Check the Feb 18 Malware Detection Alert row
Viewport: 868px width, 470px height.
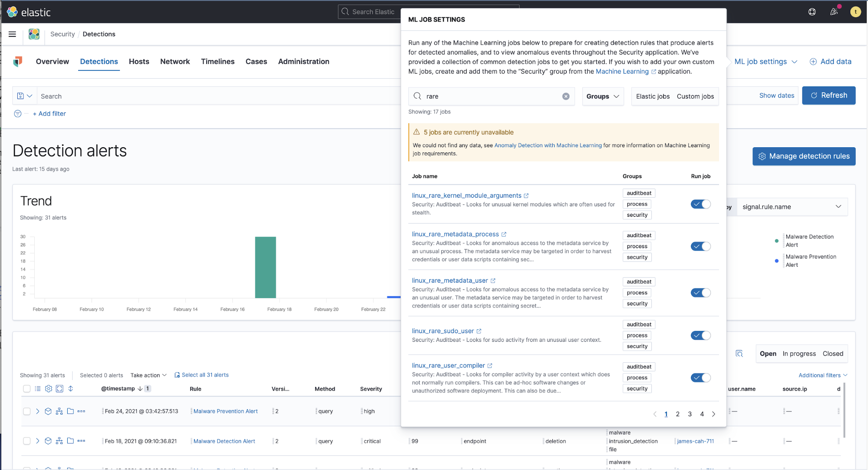pyautogui.click(x=26, y=441)
